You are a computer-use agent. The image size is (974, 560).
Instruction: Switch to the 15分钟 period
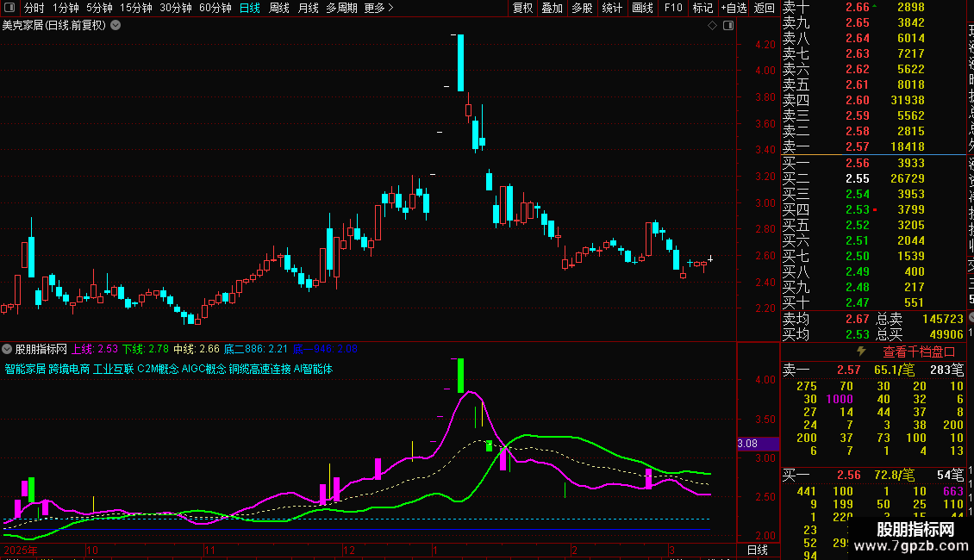tap(136, 8)
